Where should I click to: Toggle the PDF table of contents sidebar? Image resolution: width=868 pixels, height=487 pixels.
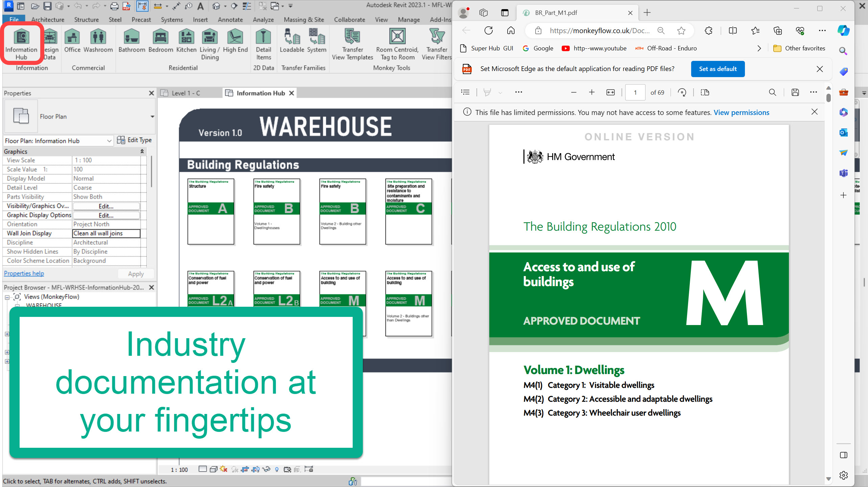pyautogui.click(x=465, y=92)
